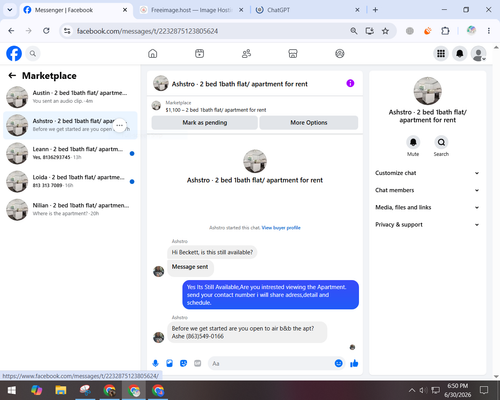Click the Marketplace listing $1,100 banner
The height and width of the screenshot is (400, 500).
[255, 106]
